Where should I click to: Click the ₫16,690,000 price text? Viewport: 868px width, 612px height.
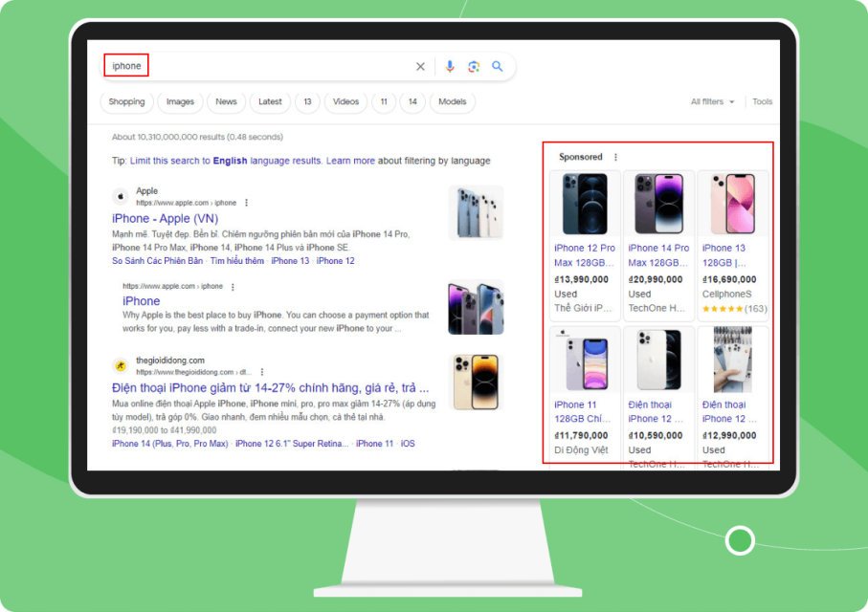click(x=729, y=279)
